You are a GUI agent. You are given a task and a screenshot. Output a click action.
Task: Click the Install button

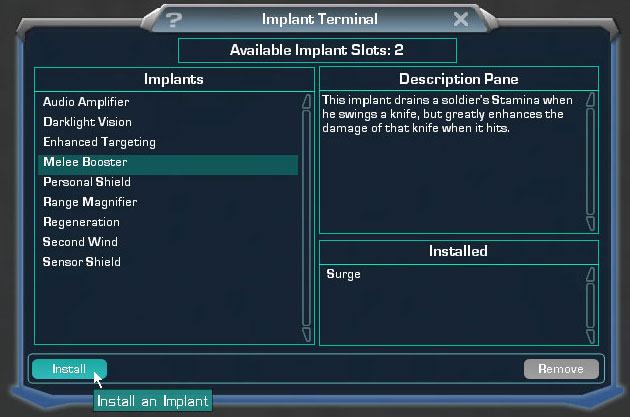[69, 369]
